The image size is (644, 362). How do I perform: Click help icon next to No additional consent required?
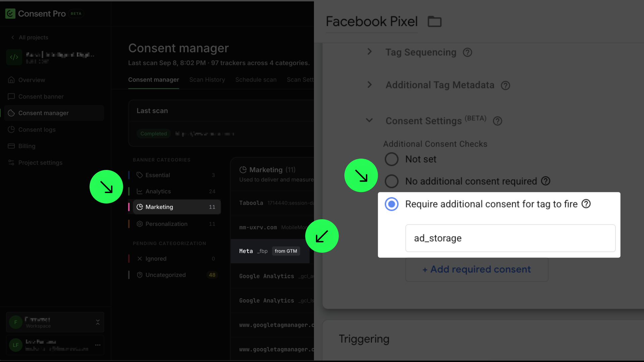coord(545,181)
